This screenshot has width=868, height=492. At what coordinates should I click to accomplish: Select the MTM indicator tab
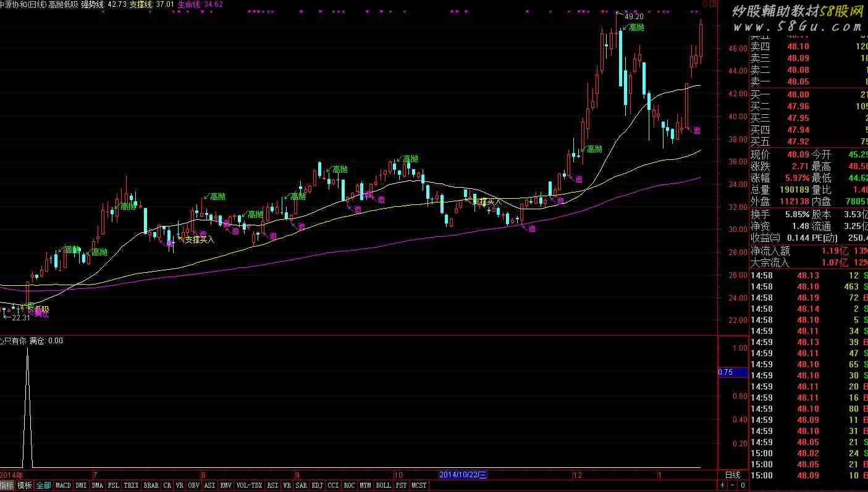[366, 486]
